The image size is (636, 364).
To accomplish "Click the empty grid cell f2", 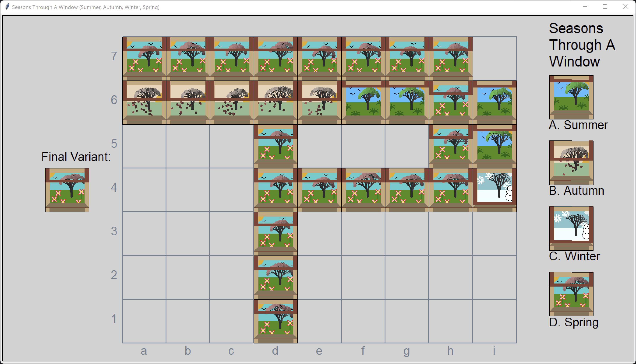I will pyautogui.click(x=363, y=278).
